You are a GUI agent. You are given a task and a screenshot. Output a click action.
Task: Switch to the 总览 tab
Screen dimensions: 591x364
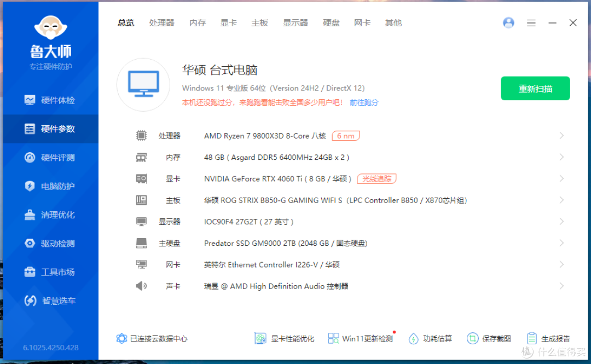point(125,22)
